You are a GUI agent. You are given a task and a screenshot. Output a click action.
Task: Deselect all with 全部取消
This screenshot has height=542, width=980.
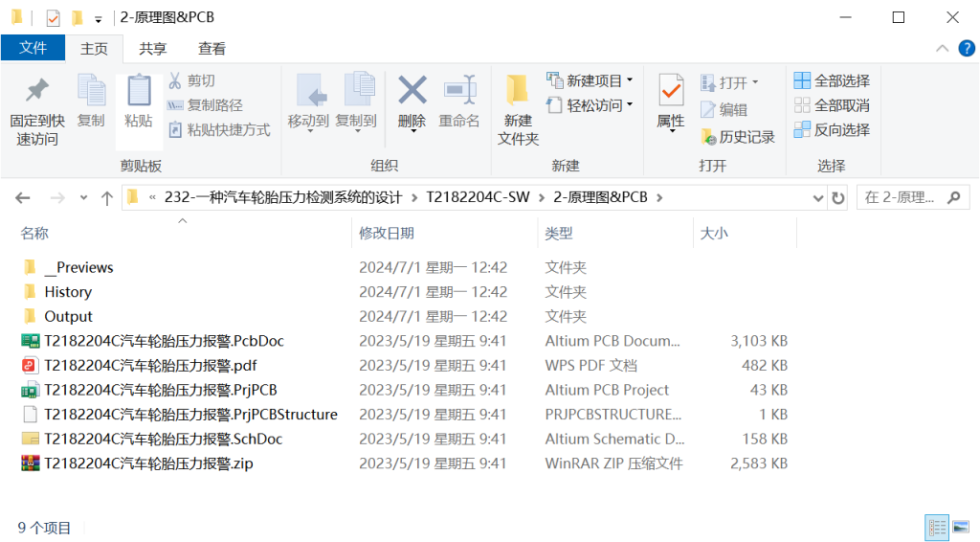[x=832, y=105]
